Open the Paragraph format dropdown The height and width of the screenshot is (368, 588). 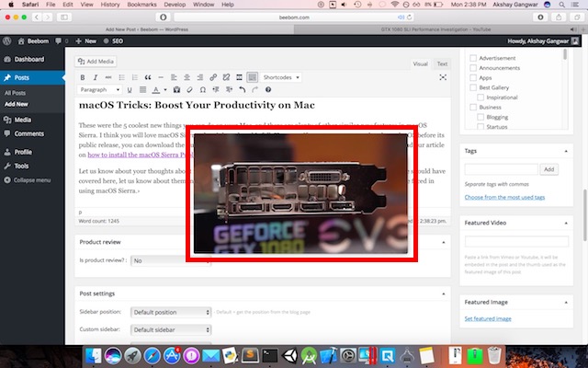[100, 90]
